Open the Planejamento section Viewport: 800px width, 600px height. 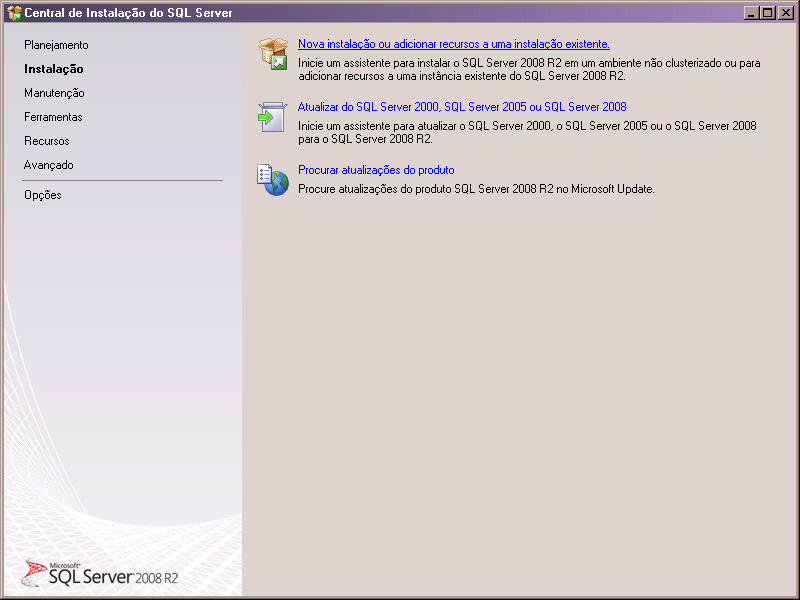[56, 45]
